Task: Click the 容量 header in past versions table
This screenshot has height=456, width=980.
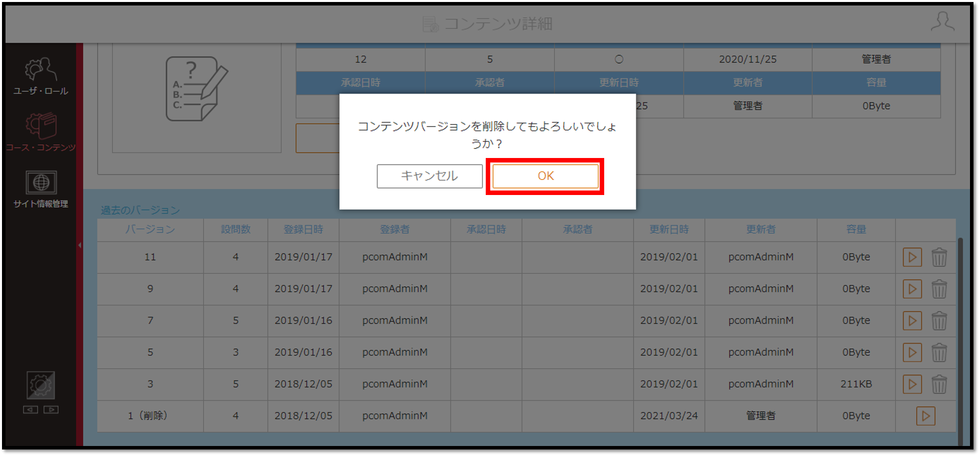Action: pyautogui.click(x=856, y=229)
